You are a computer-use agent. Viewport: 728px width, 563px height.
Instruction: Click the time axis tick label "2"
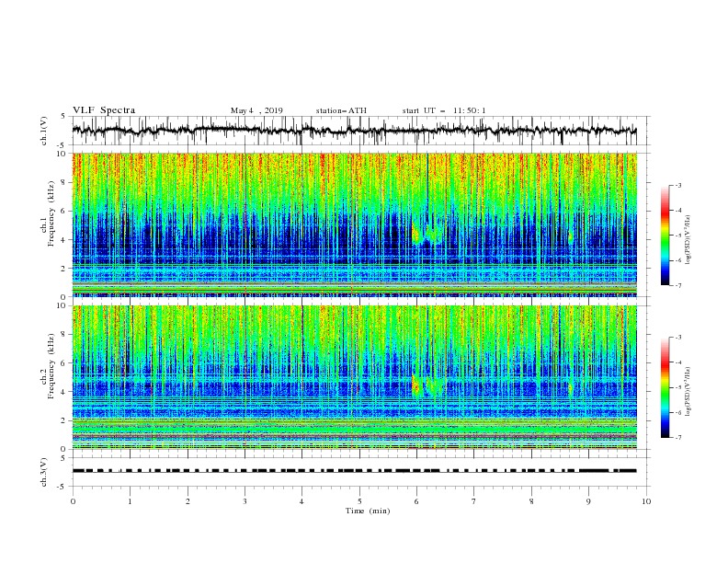pos(188,501)
